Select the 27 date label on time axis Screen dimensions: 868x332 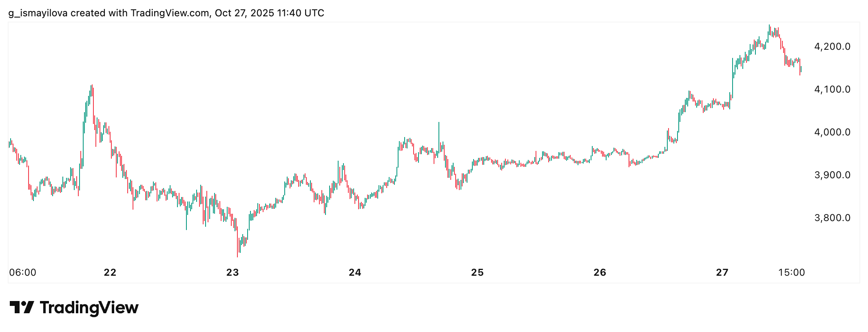(722, 272)
